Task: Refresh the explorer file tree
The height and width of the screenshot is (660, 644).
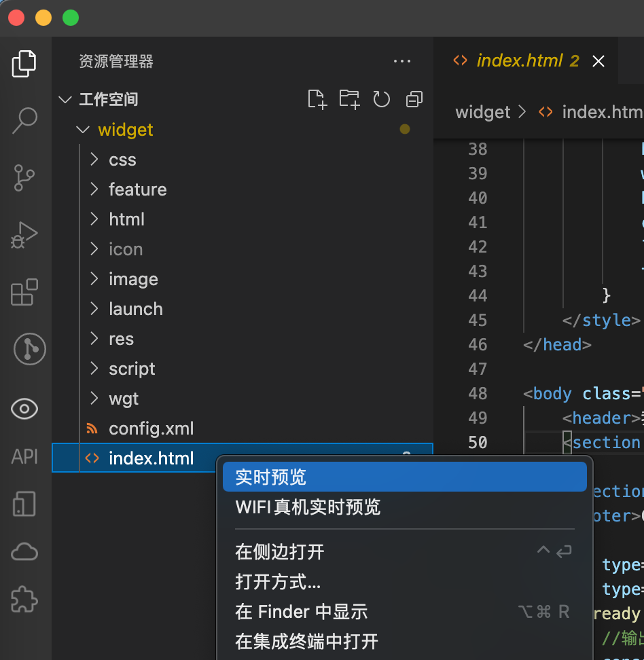Action: coord(382,99)
